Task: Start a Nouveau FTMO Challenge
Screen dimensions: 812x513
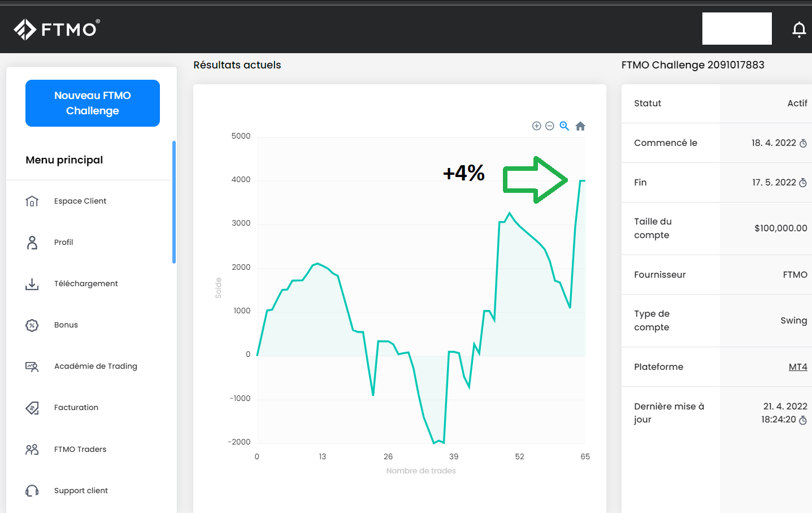Action: point(93,103)
